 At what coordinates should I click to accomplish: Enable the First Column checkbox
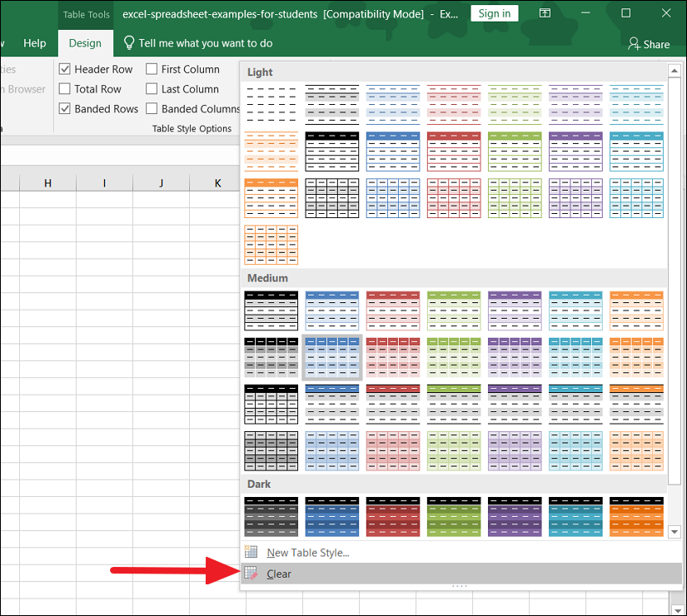click(x=152, y=69)
